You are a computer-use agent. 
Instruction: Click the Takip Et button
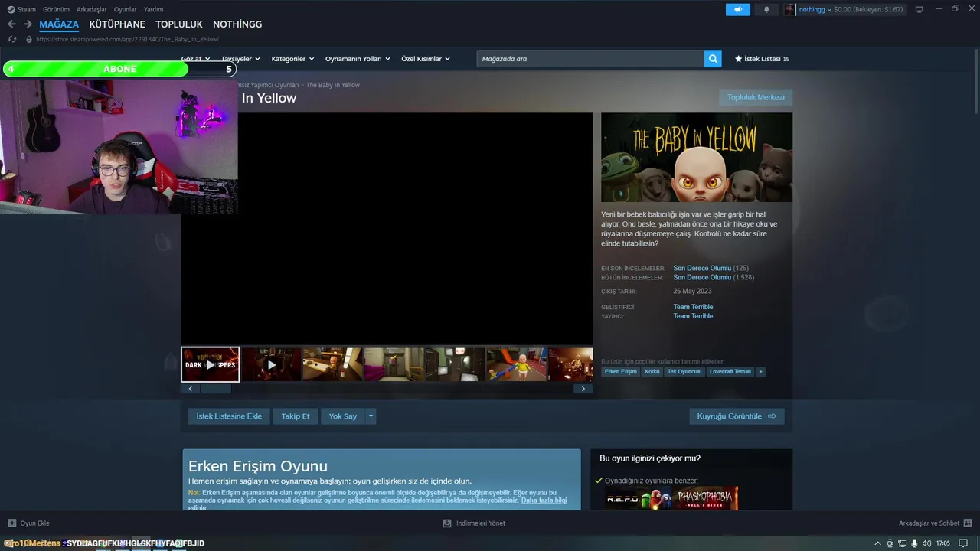[x=296, y=416]
